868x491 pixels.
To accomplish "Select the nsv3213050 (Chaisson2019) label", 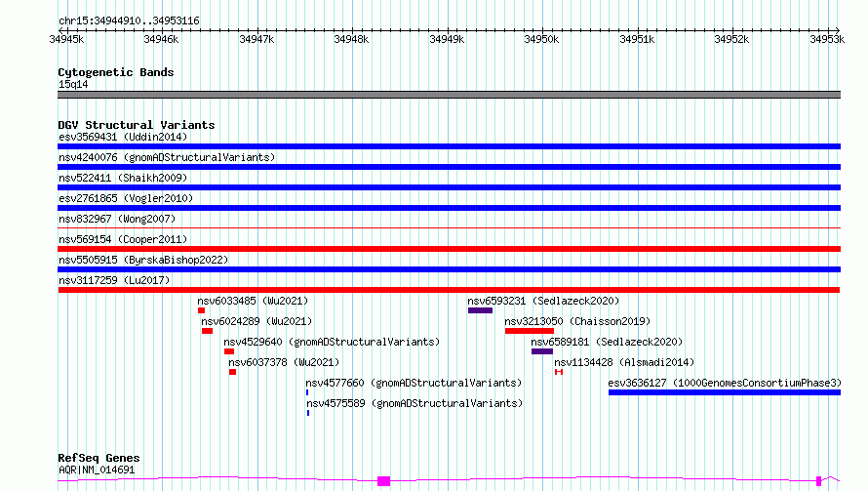I will point(578,321).
